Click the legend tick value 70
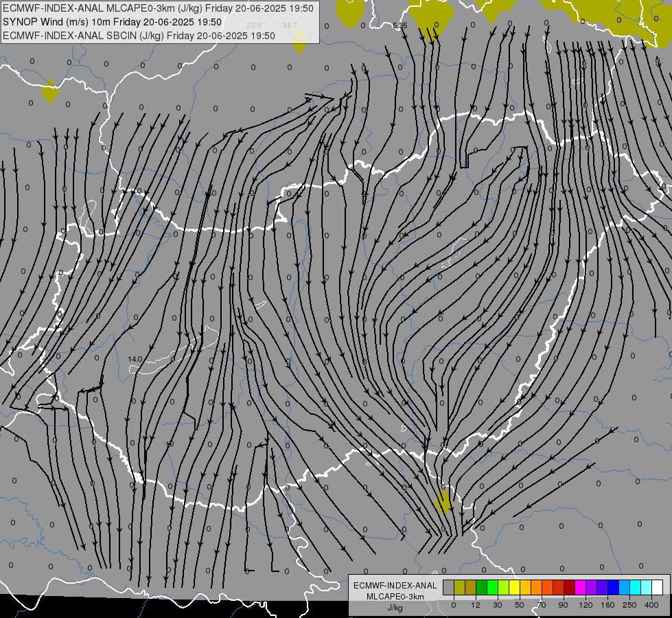Image resolution: width=672 pixels, height=618 pixels. tap(542, 605)
